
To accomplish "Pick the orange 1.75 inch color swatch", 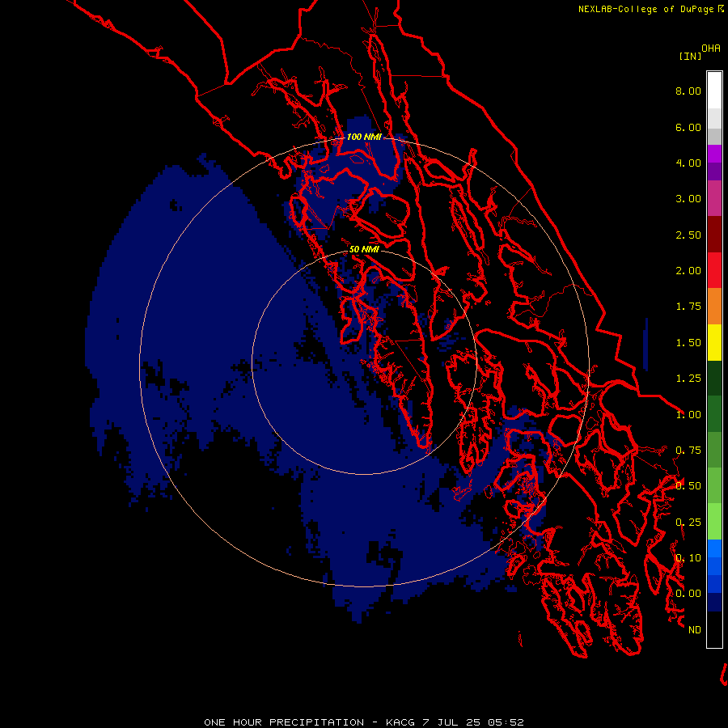I will click(x=714, y=307).
